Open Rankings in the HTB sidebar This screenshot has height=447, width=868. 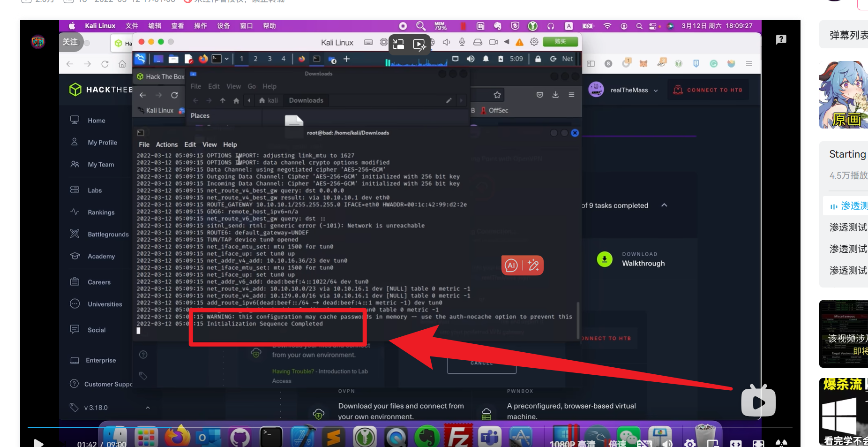[101, 212]
